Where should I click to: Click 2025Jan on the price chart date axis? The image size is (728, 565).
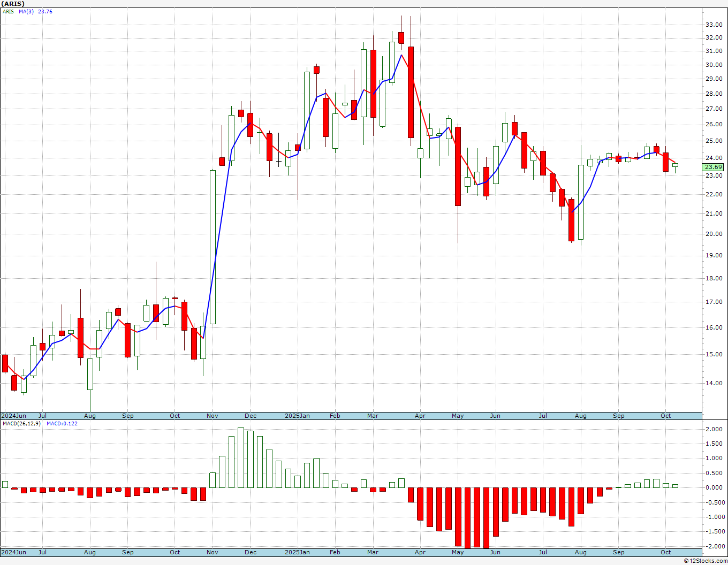(x=297, y=416)
